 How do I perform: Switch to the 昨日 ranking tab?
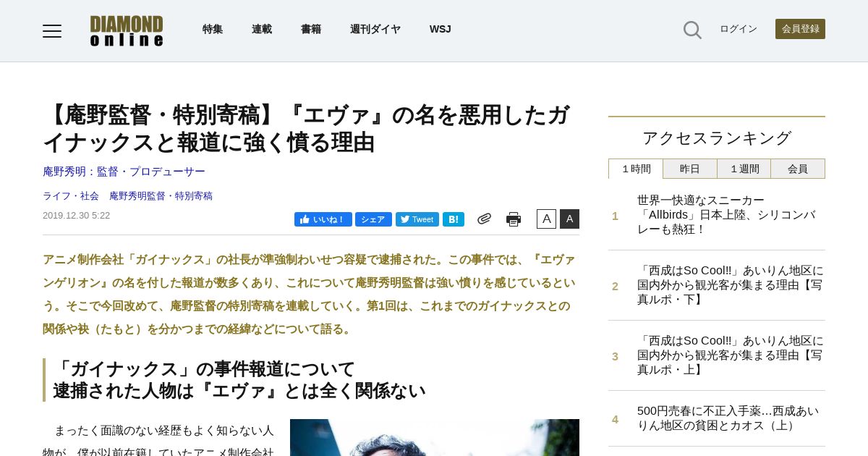coord(690,169)
